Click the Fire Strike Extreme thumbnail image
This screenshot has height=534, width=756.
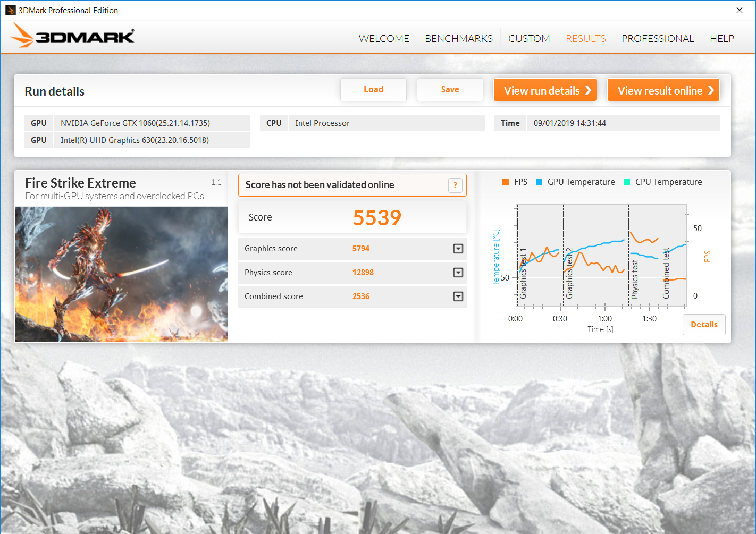tap(121, 275)
